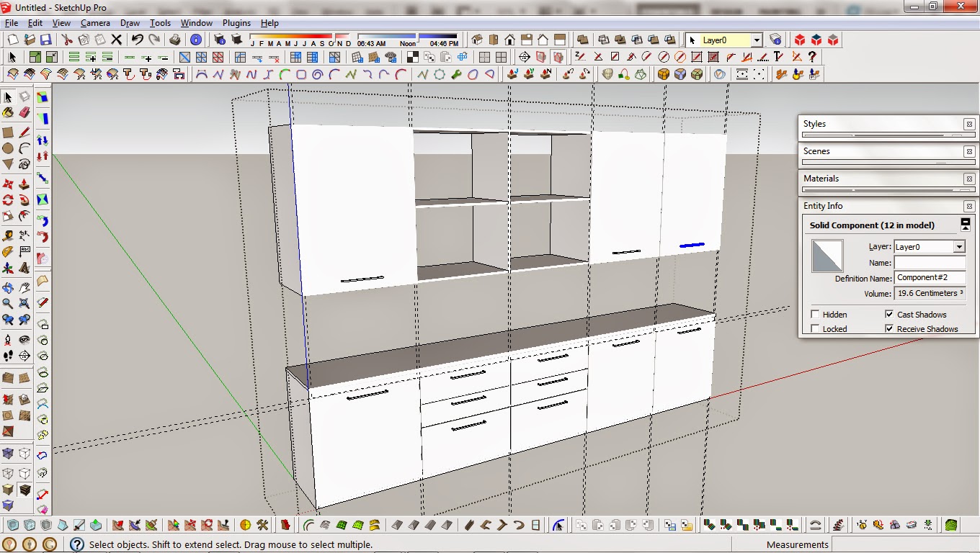This screenshot has width=980, height=553.
Task: Open Model Info with the blue i icon
Action: [x=195, y=40]
